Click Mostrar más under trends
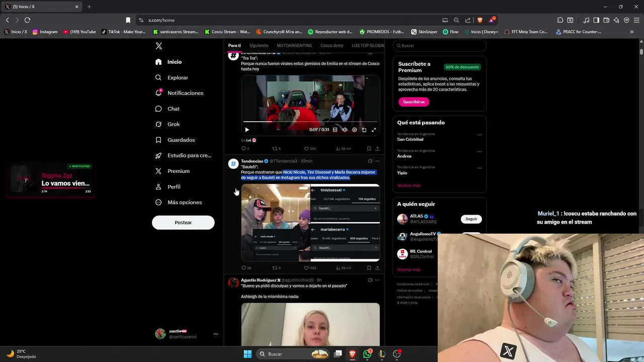Screen dimensions: 644x362 pos(409,186)
